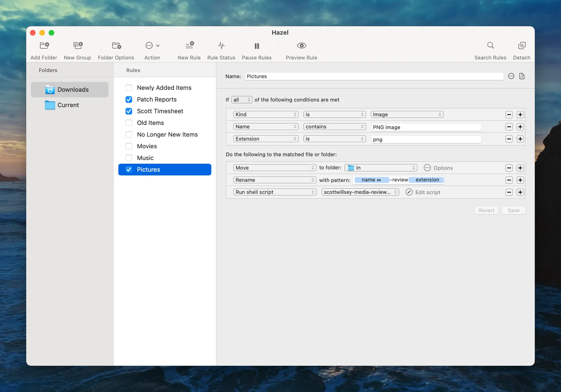Screen dimensions: 561x392
Task: Click the Revert button
Action: point(486,210)
